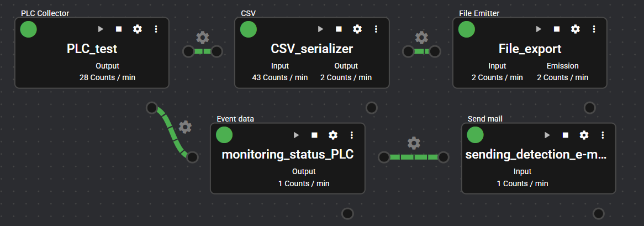The width and height of the screenshot is (644, 226).
Task: Open three-dot menu on PLC_test node
Action: [x=156, y=29]
